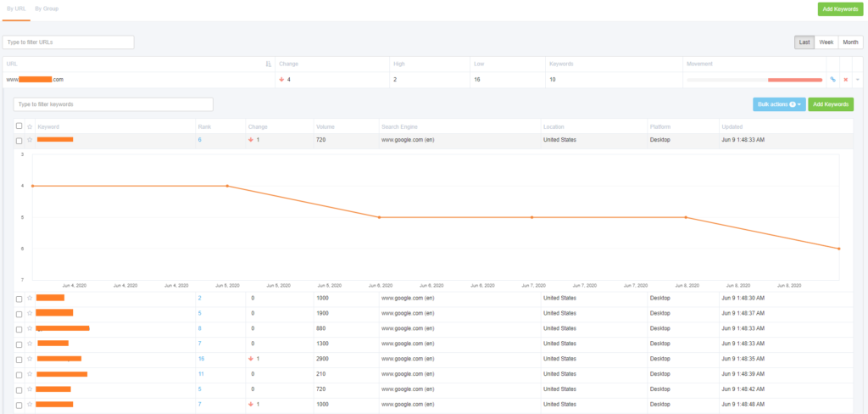Image resolution: width=868 pixels, height=414 pixels.
Task: Focus the 'Type to filter URLs' field
Action: 68,42
